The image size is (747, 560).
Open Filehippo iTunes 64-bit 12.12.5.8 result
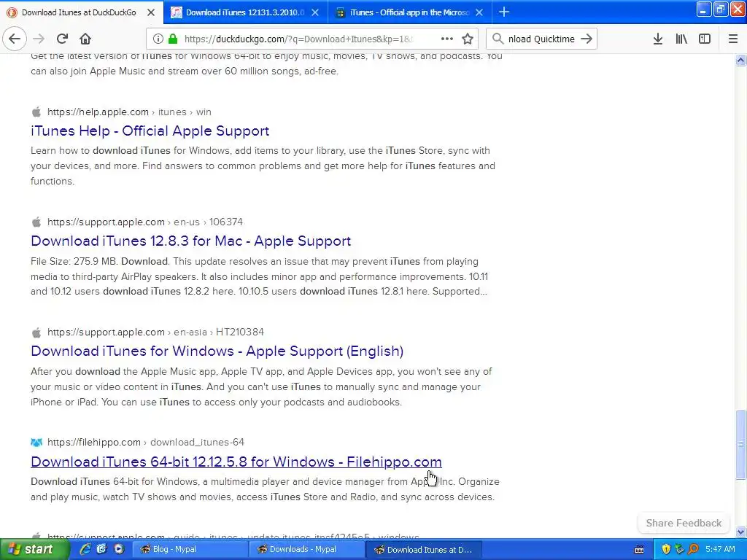pos(236,462)
